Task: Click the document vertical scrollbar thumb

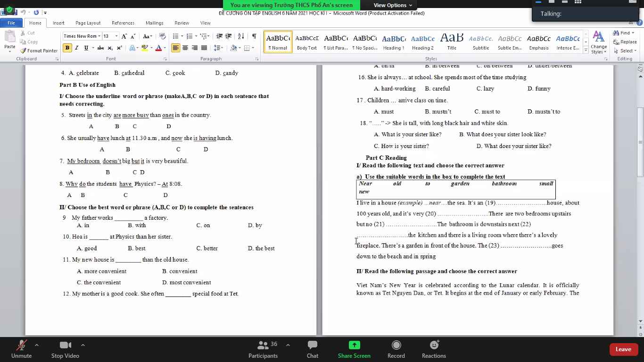Action: (640, 141)
